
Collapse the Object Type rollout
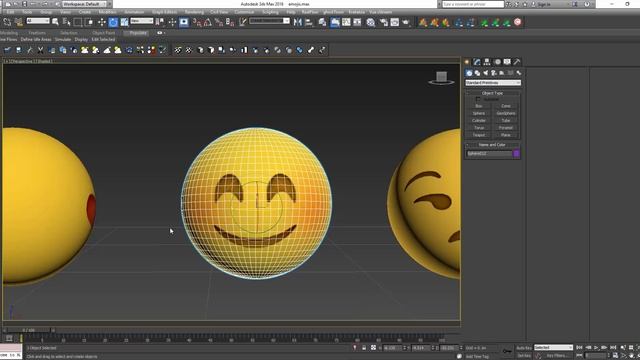coord(493,93)
